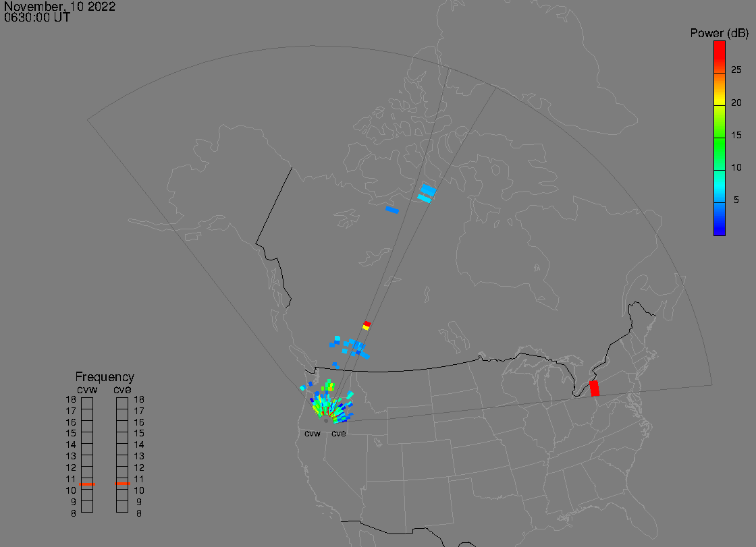Click the 18 label beside cvw frequency column

[x=71, y=399]
